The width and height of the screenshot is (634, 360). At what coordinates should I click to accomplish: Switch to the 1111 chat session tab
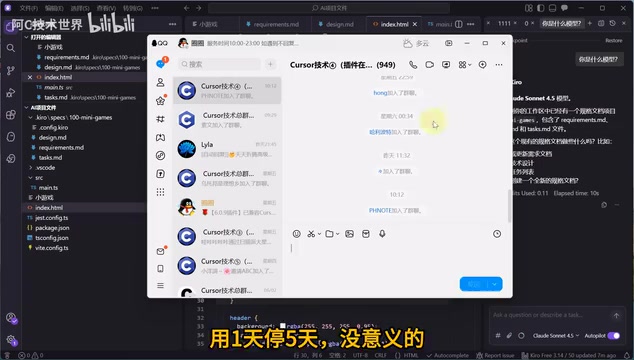504,23
